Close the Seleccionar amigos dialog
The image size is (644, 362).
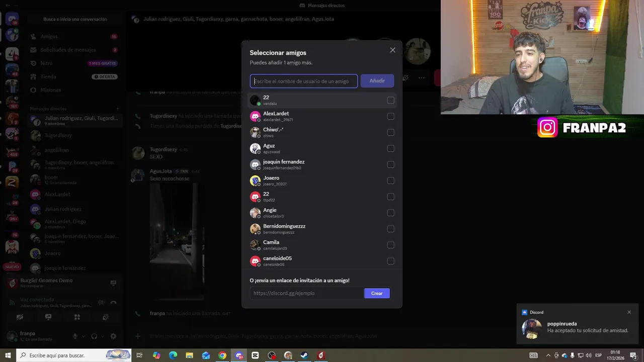392,50
